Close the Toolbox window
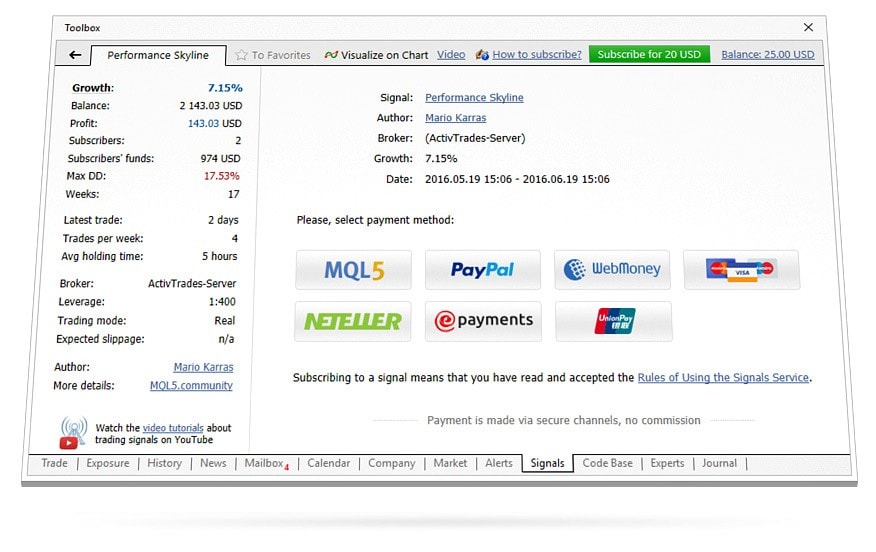This screenshot has height=552, width=876. 808,27
